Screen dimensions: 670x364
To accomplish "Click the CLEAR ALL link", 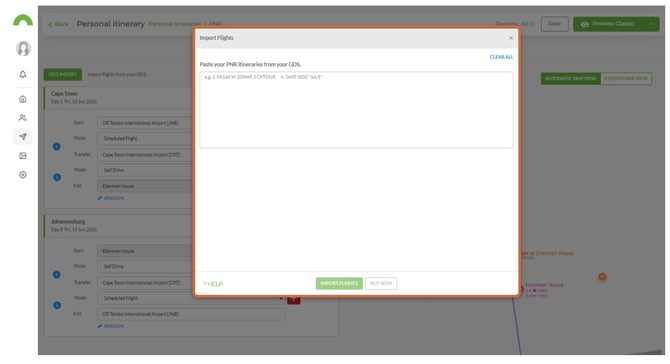I will pyautogui.click(x=501, y=57).
